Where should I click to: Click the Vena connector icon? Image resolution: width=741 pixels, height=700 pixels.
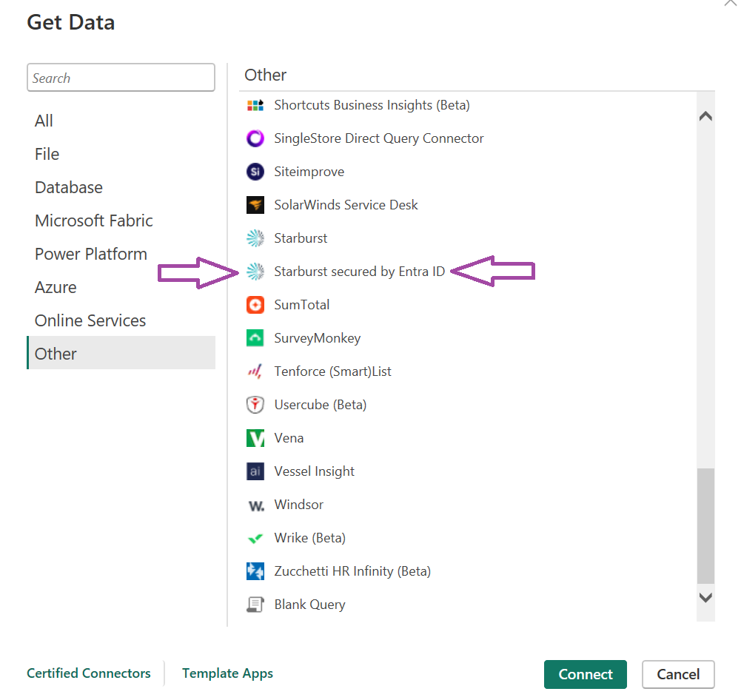coord(255,438)
